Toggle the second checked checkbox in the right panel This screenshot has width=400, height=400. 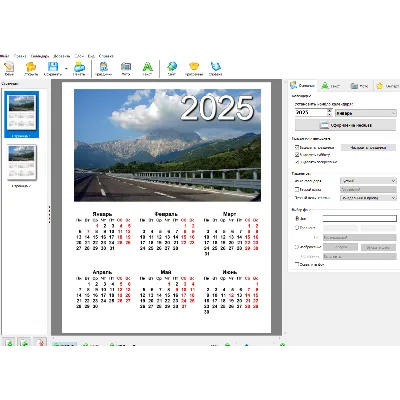click(x=297, y=155)
